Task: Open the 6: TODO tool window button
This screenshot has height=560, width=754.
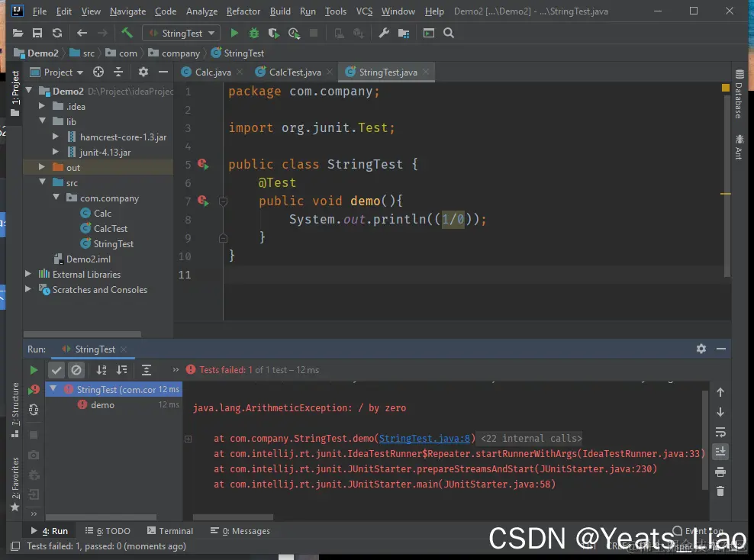Action: point(108,531)
